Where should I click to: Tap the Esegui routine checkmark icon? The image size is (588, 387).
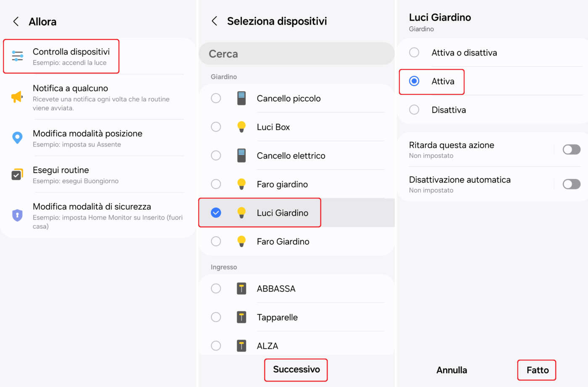point(17,174)
